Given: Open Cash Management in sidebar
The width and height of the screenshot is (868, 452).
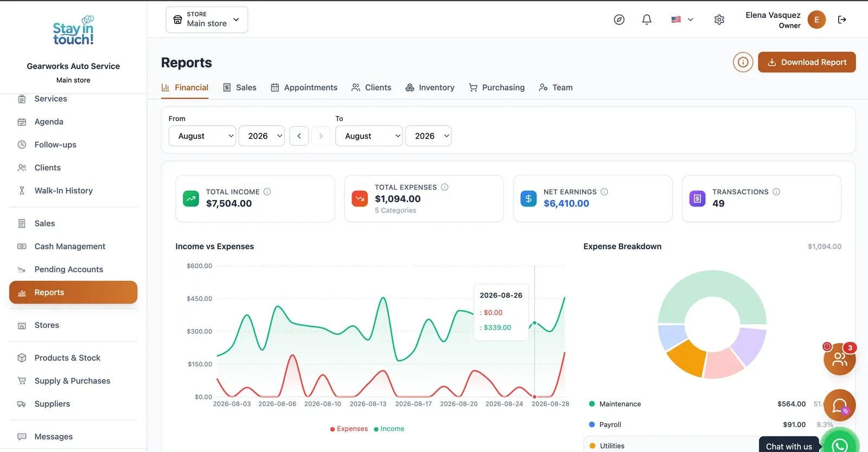Looking at the screenshot, I should [x=73, y=246].
